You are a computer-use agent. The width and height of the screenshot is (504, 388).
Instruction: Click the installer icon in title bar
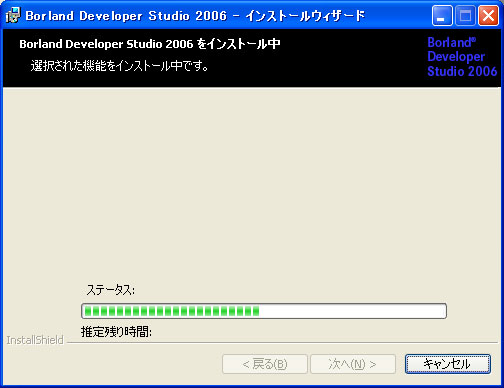point(13,15)
